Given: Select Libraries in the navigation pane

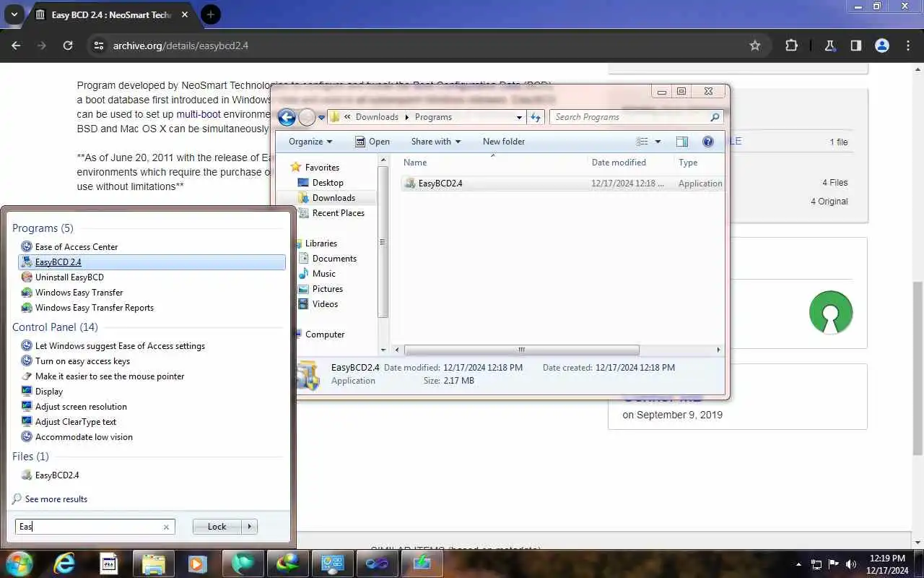Looking at the screenshot, I should [x=321, y=243].
